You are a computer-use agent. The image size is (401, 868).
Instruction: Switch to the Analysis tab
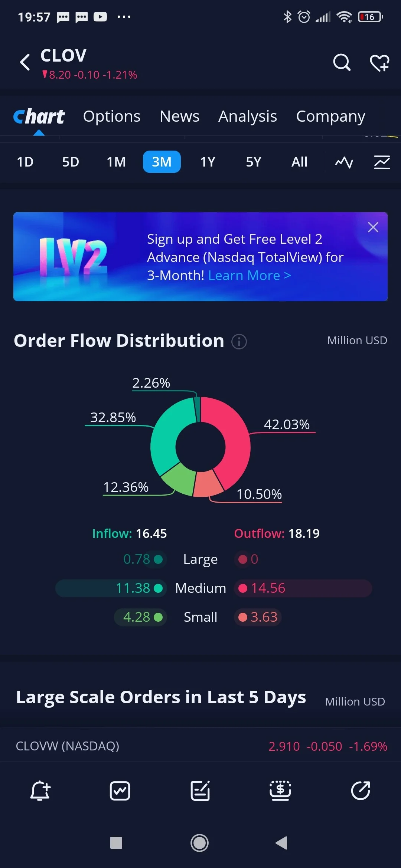248,116
